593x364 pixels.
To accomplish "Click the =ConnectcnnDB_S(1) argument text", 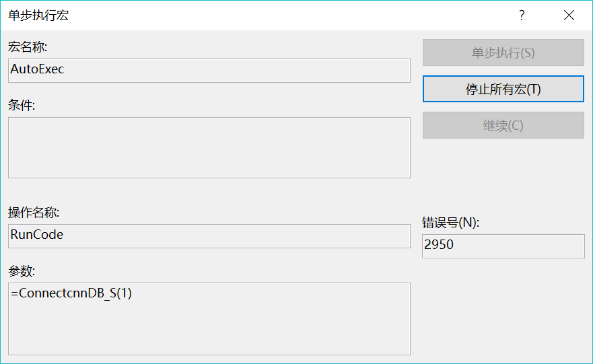I will click(71, 293).
